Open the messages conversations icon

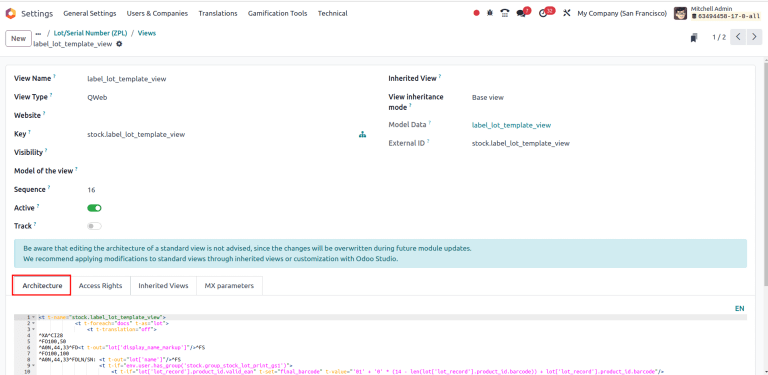coord(521,14)
